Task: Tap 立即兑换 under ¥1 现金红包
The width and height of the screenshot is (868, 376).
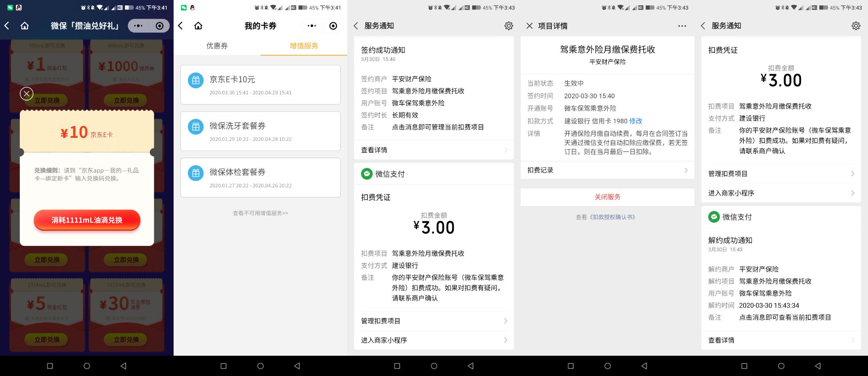Action: tap(47, 100)
